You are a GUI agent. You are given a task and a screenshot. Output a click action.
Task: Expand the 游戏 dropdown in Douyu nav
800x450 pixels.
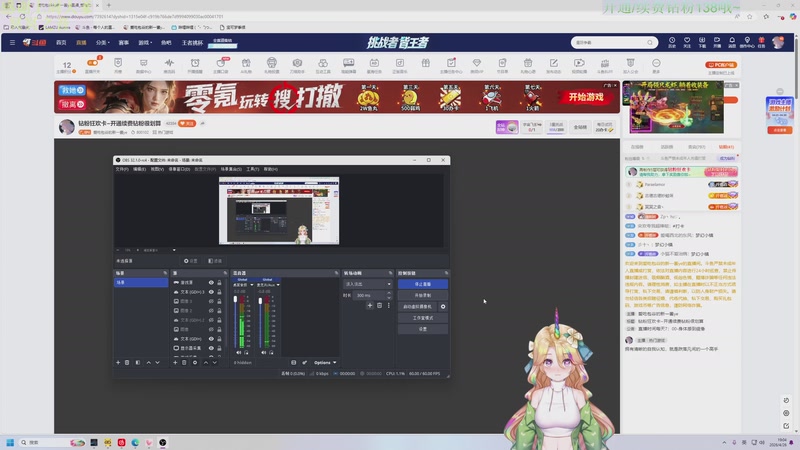point(145,42)
